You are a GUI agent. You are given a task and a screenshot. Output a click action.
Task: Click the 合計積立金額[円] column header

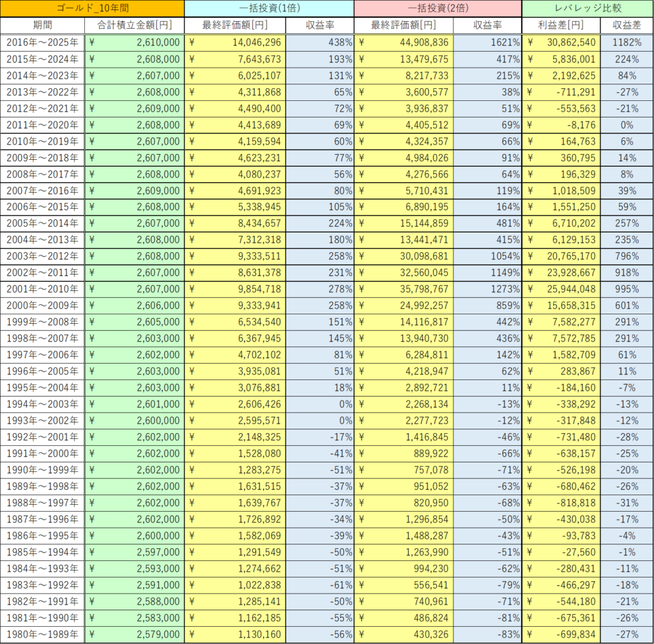134,26
